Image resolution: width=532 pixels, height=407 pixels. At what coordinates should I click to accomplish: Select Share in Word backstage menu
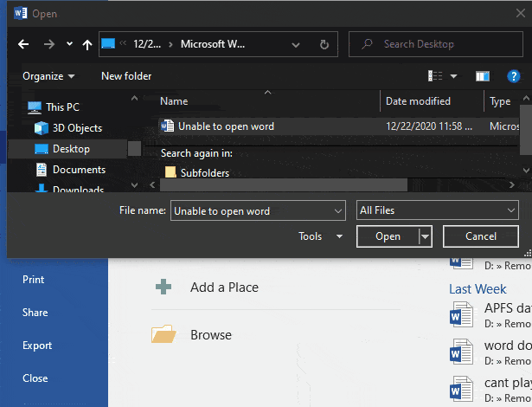tap(35, 313)
